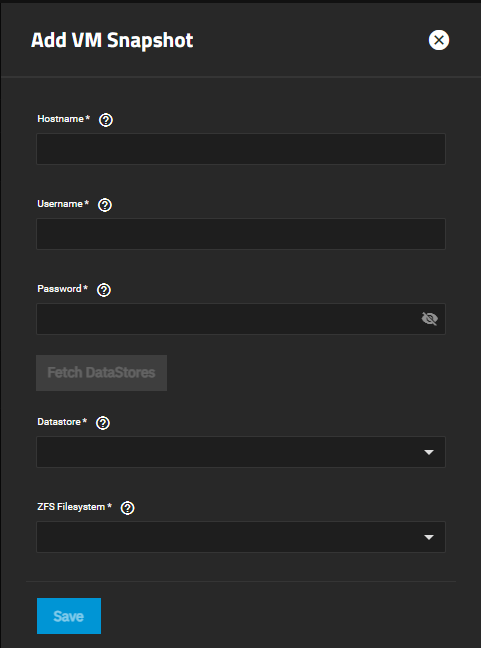
Task: Open the Password help tooltip icon
Action: pos(104,290)
